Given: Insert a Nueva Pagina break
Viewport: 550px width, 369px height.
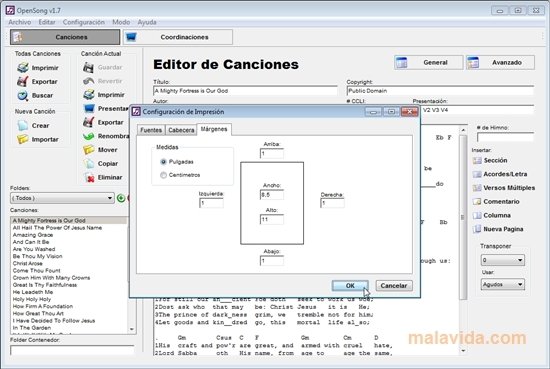Looking at the screenshot, I should [498, 229].
